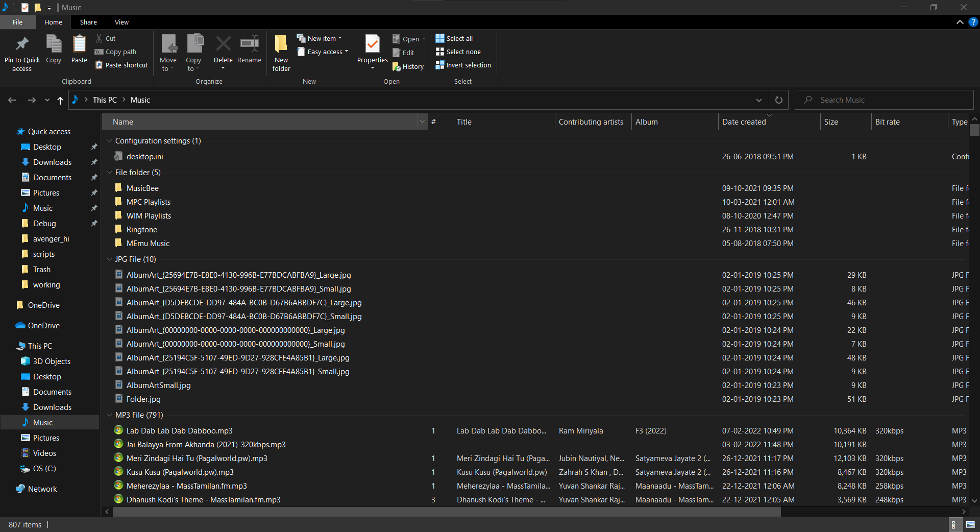980x532 pixels.
Task: Collapse the JPG File group
Action: [109, 259]
